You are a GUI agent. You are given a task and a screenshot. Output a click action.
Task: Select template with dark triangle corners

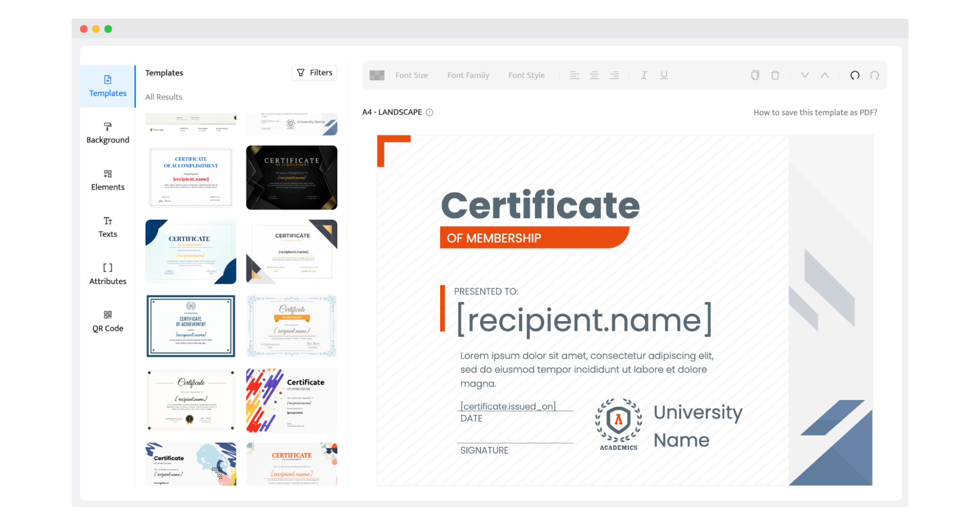coord(291,251)
